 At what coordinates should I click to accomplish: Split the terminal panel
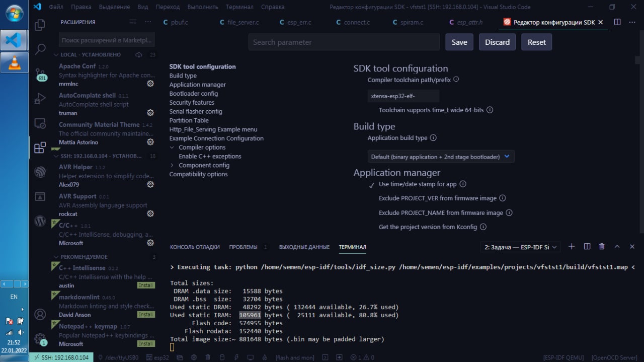(x=587, y=247)
